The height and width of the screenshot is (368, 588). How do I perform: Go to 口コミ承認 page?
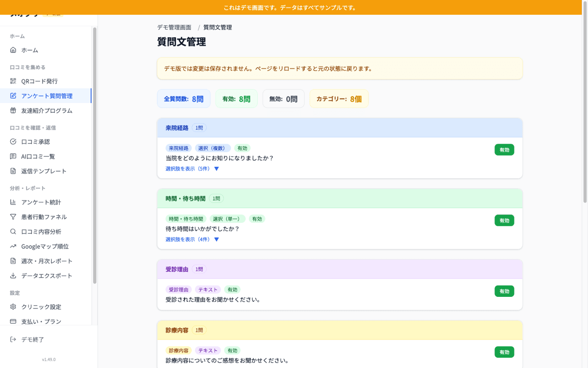coord(46,141)
